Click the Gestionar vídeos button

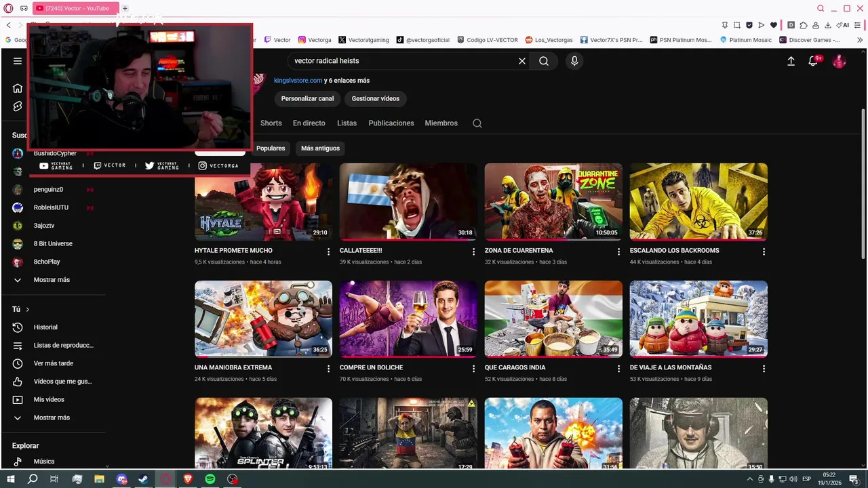click(x=375, y=99)
